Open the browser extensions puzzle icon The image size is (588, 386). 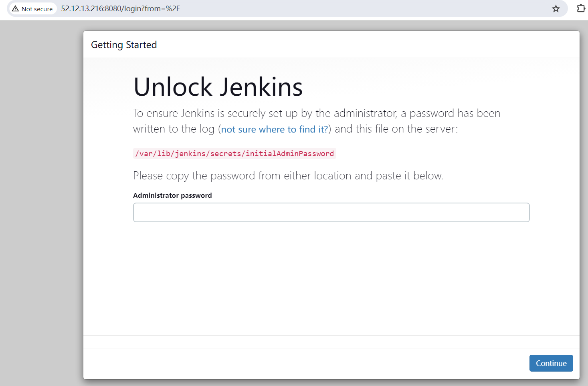tap(581, 8)
